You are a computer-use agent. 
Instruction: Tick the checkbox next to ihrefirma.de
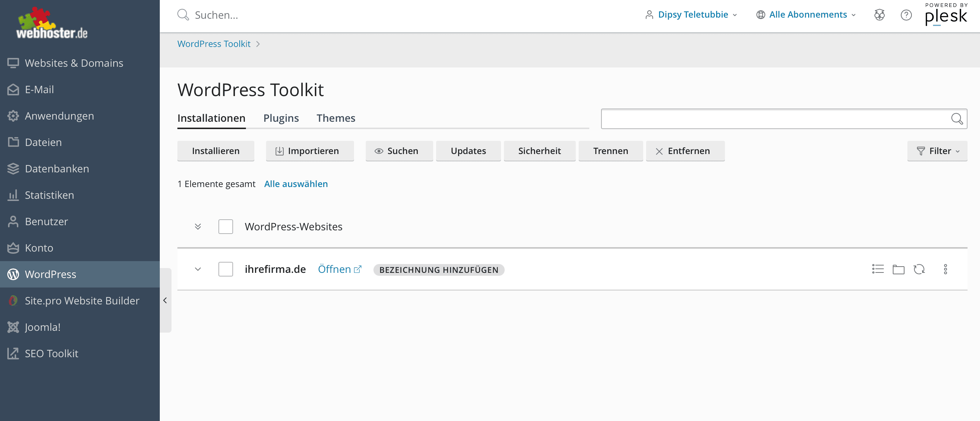pos(226,269)
